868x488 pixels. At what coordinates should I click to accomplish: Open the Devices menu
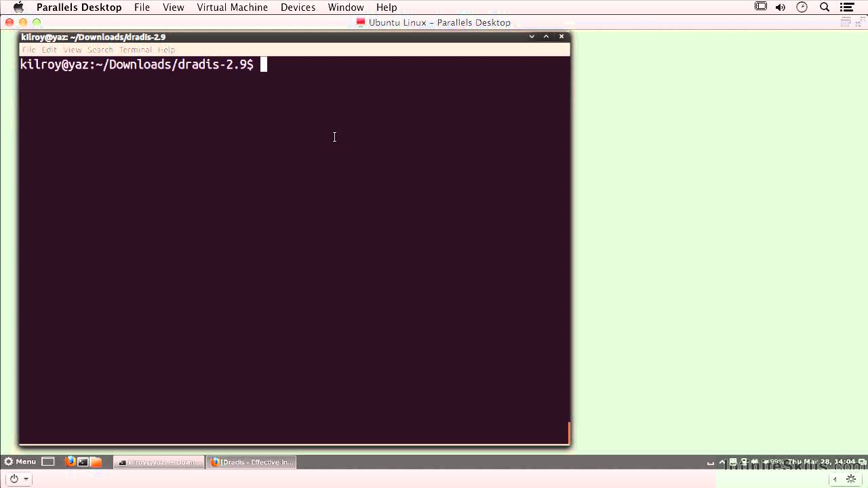298,7
